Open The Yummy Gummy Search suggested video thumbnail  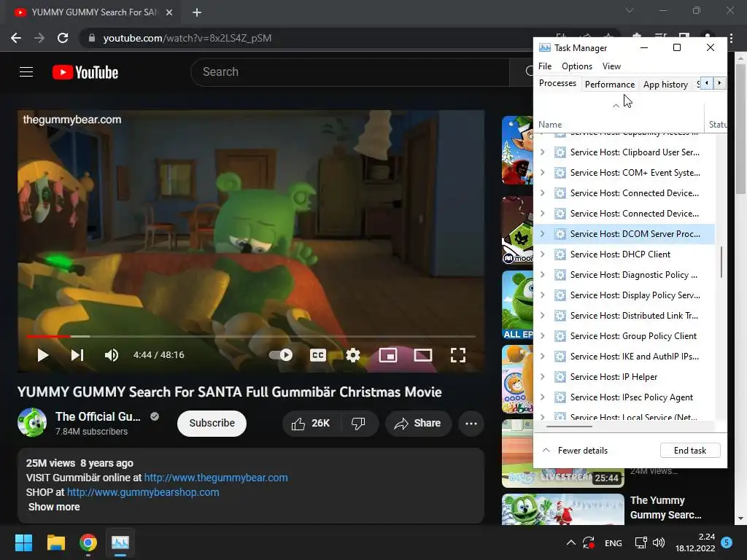coord(562,509)
